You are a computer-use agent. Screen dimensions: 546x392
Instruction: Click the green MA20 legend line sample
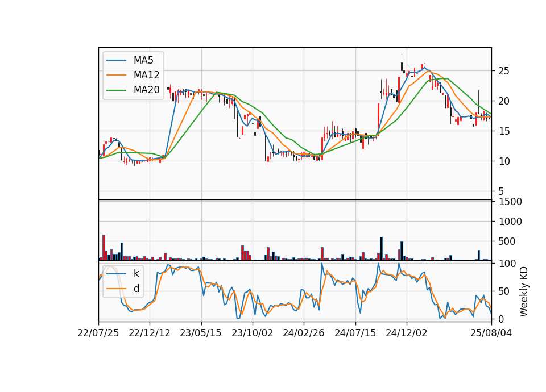pyautogui.click(x=116, y=90)
